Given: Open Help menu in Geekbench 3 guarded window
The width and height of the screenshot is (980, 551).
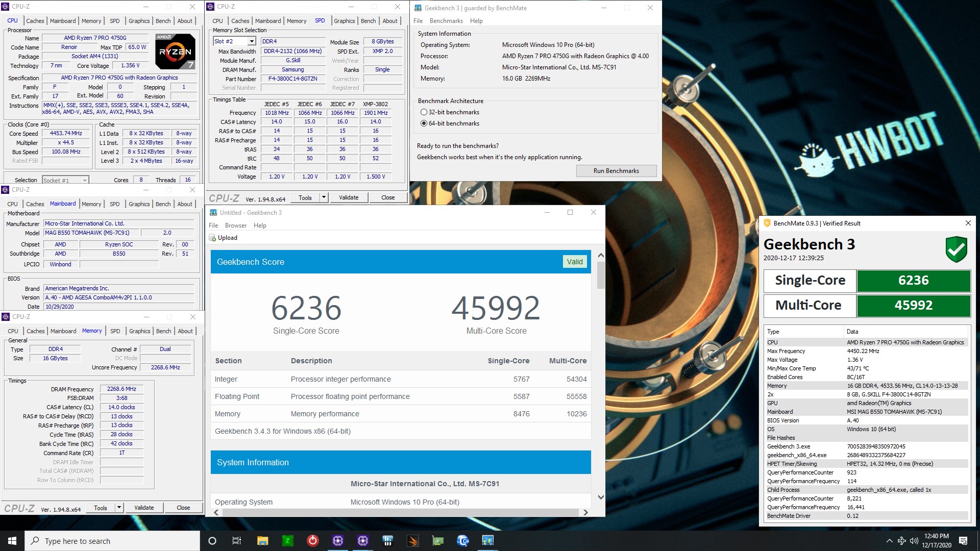Looking at the screenshot, I should [476, 21].
